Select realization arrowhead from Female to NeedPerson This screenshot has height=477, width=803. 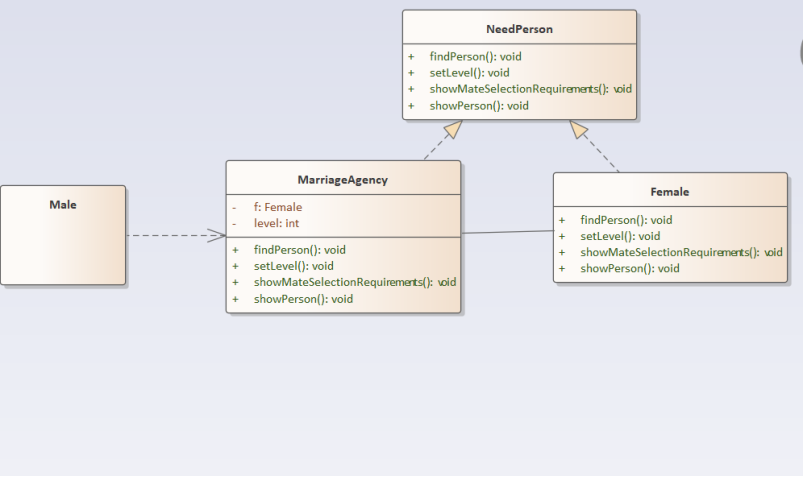click(578, 129)
